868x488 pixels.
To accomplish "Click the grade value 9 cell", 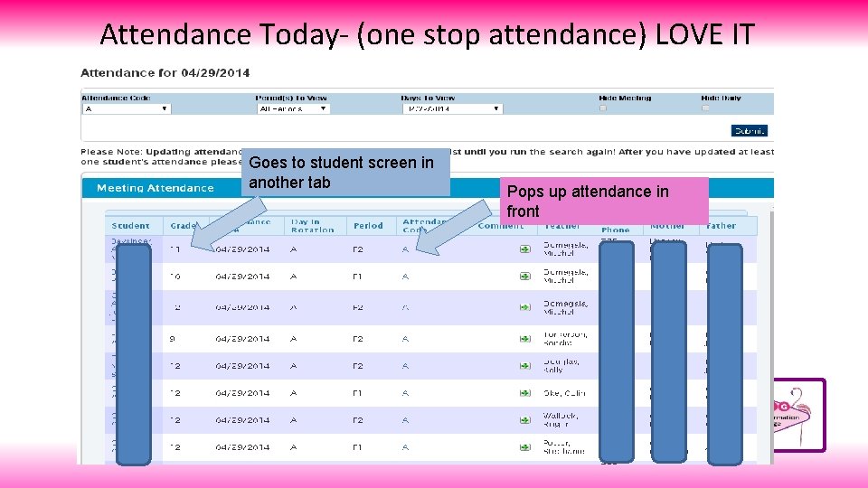I will (172, 339).
